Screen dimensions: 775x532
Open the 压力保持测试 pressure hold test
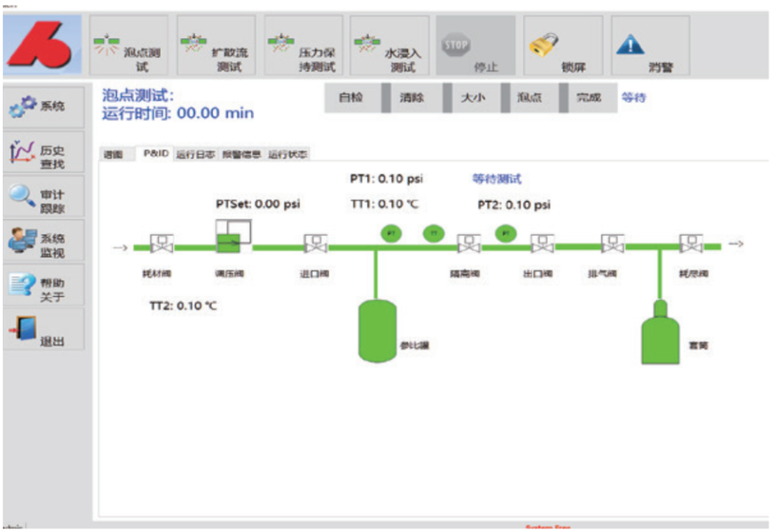point(303,47)
